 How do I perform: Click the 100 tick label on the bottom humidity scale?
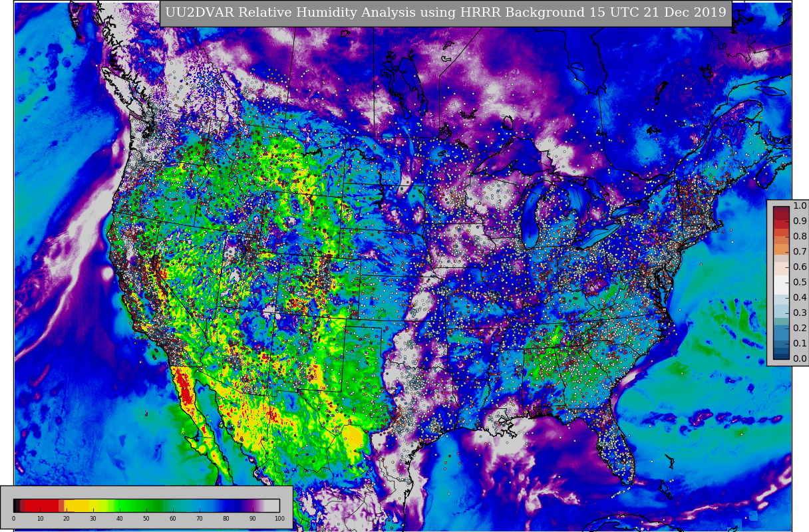279,519
